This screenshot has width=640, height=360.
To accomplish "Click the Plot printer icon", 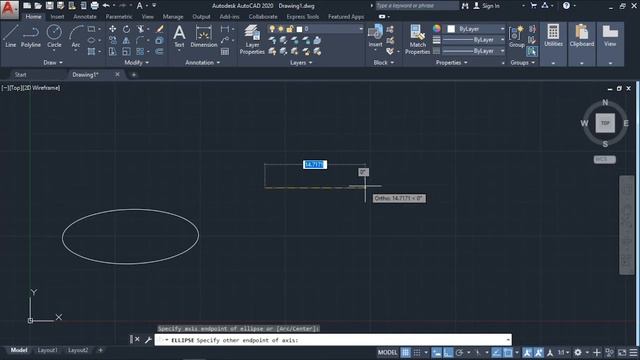I will (x=94, y=6).
